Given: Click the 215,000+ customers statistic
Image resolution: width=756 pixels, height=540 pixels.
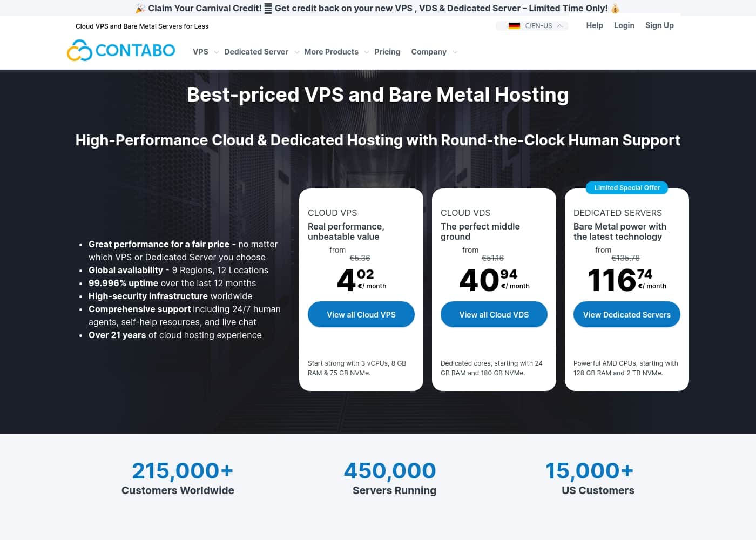Looking at the screenshot, I should click(x=183, y=471).
